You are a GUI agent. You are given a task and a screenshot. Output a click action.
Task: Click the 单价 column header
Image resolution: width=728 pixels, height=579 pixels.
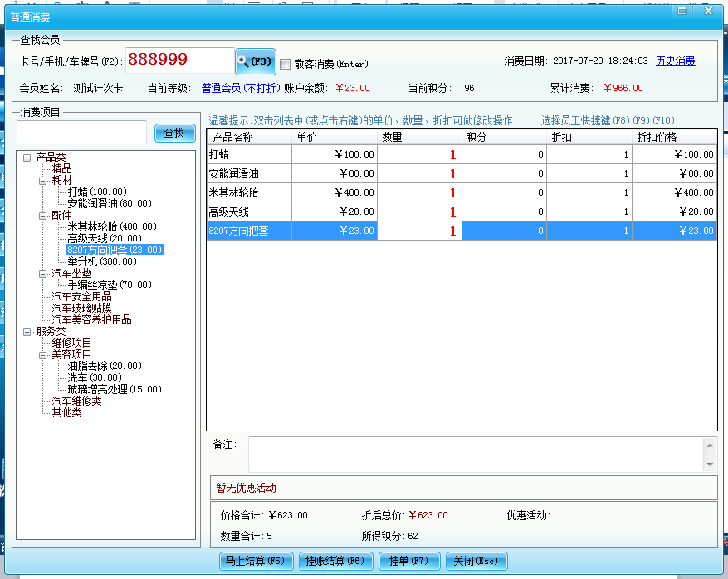click(x=335, y=137)
